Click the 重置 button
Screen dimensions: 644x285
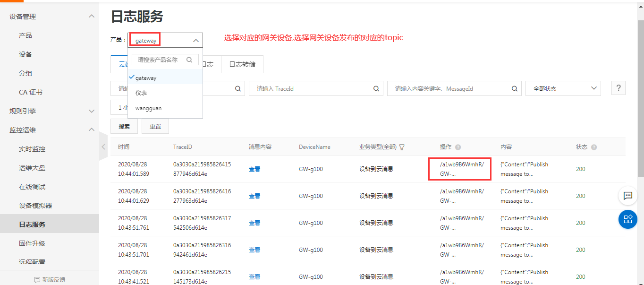(x=155, y=127)
